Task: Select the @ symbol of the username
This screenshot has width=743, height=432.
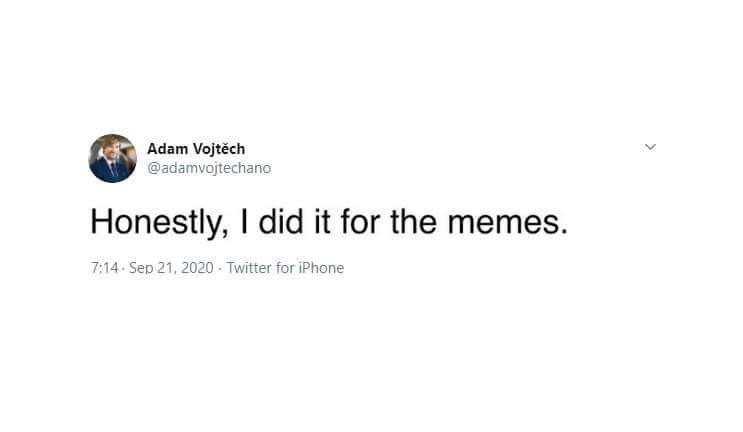Action: pos(154,169)
